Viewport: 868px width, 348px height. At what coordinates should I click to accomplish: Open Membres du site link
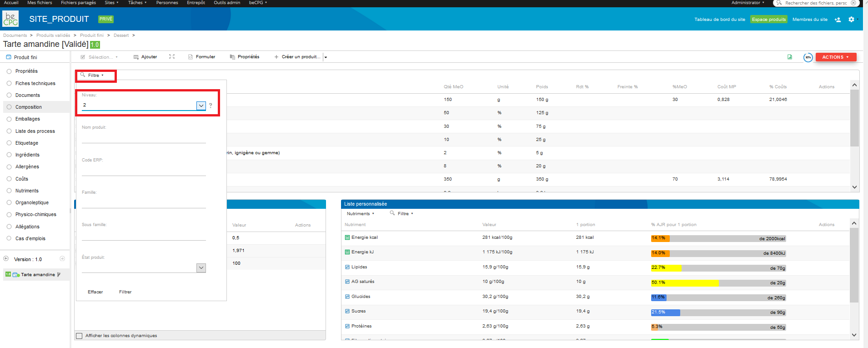(810, 20)
